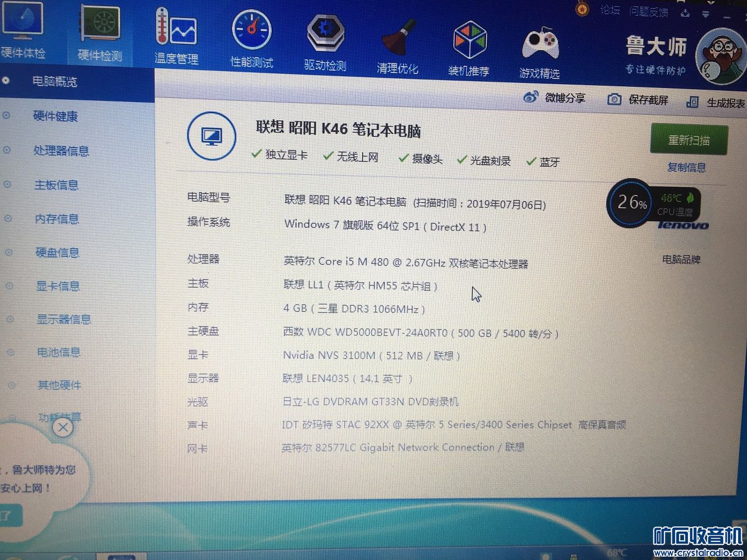Click the title 联想 昭阳 K46 笔记本电脑

tap(338, 129)
